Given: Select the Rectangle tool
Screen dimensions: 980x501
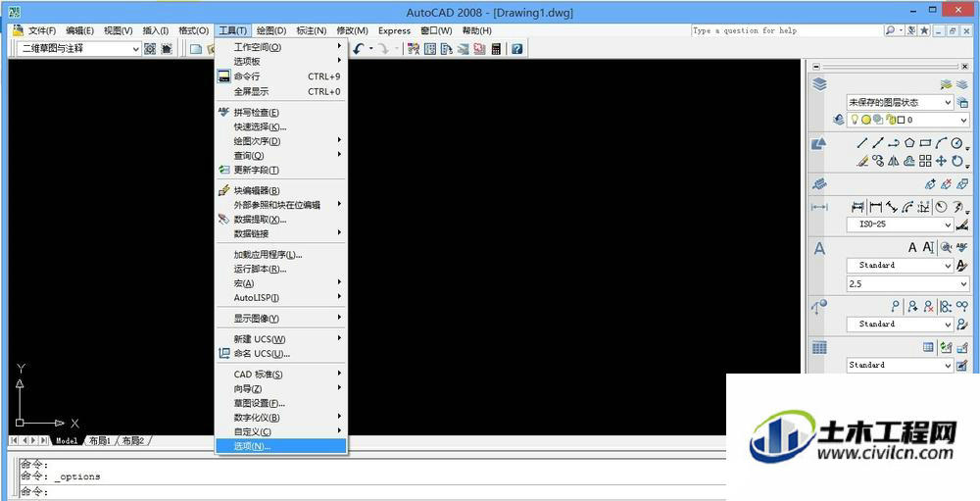Looking at the screenshot, I should [x=926, y=142].
